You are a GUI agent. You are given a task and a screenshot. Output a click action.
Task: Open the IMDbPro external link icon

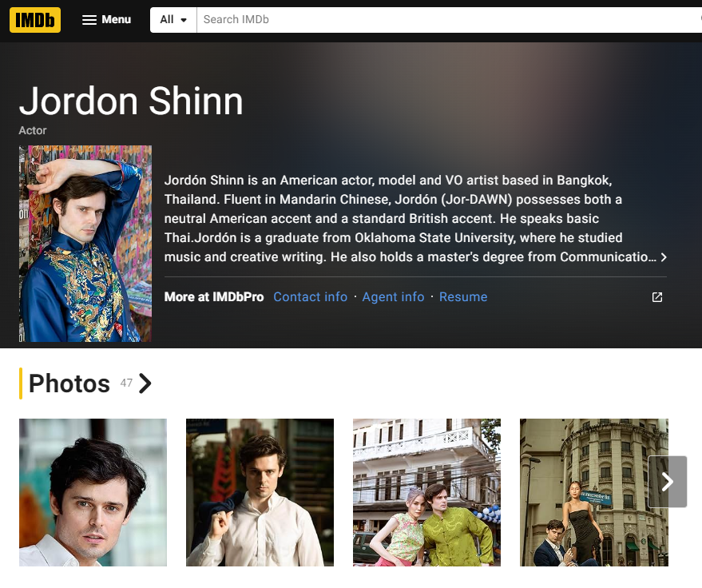(x=656, y=297)
